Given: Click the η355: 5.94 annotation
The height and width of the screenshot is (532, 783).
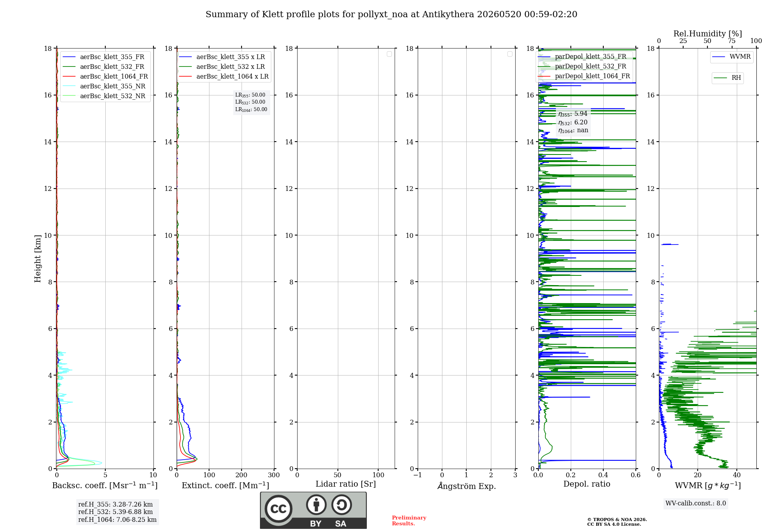Looking at the screenshot, I should tap(573, 114).
